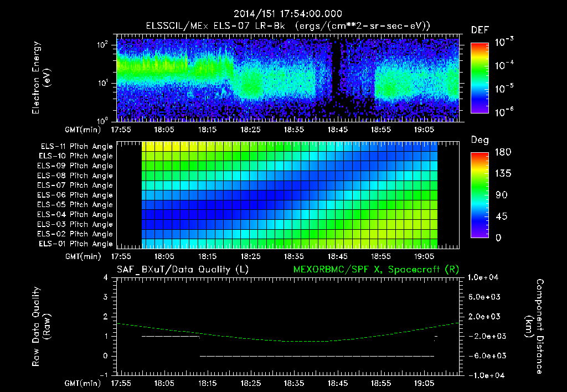The height and width of the screenshot is (392, 567).
Task: Click the 180 value on Deg scale
Action: tap(503, 152)
